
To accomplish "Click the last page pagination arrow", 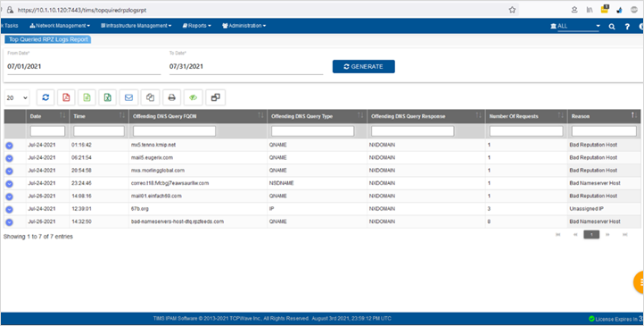I will coord(624,235).
